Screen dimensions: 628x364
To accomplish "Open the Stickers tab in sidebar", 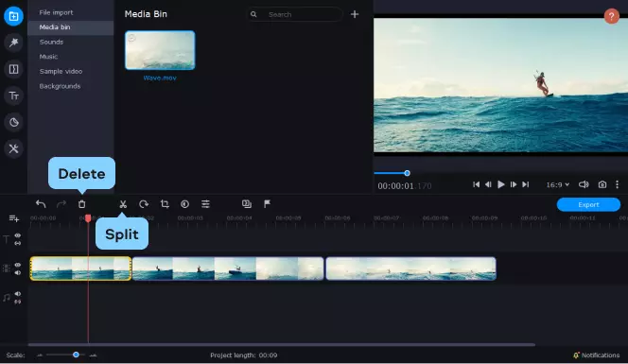I will pyautogui.click(x=13, y=122).
